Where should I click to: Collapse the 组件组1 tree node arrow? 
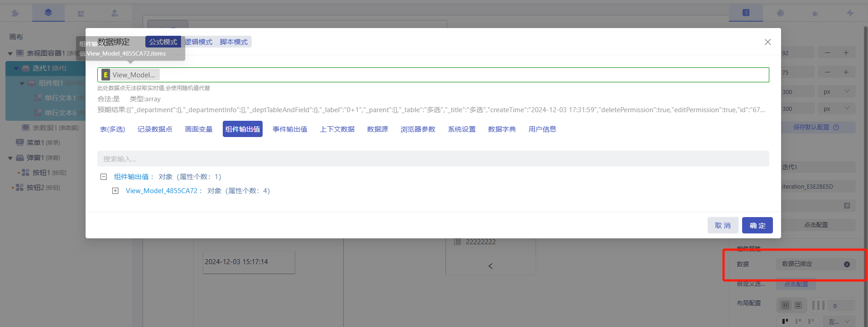[22, 83]
